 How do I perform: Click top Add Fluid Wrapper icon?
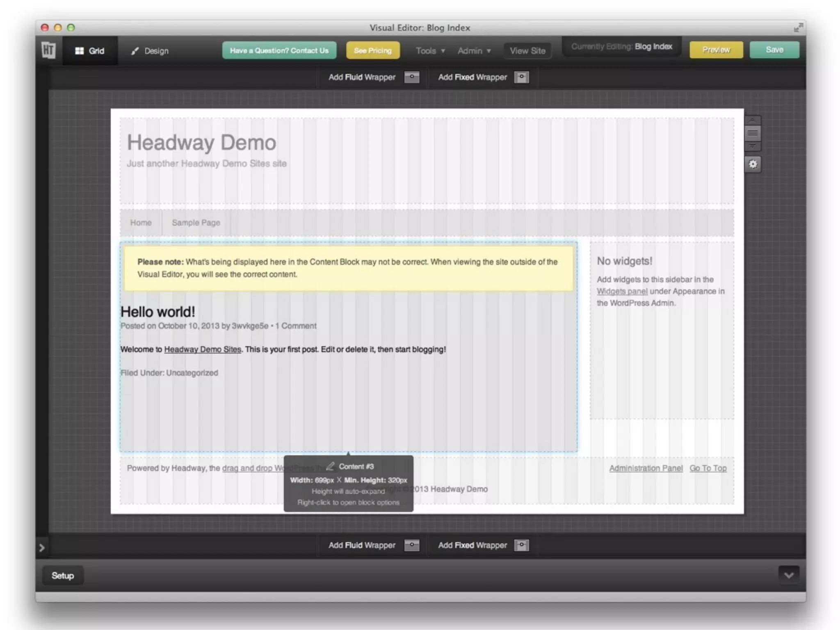click(411, 77)
